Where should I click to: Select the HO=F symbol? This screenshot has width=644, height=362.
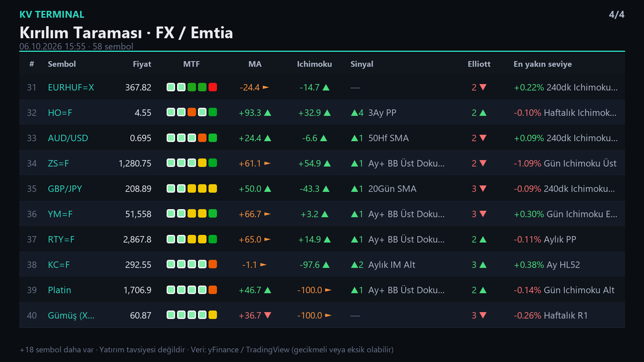(x=60, y=113)
